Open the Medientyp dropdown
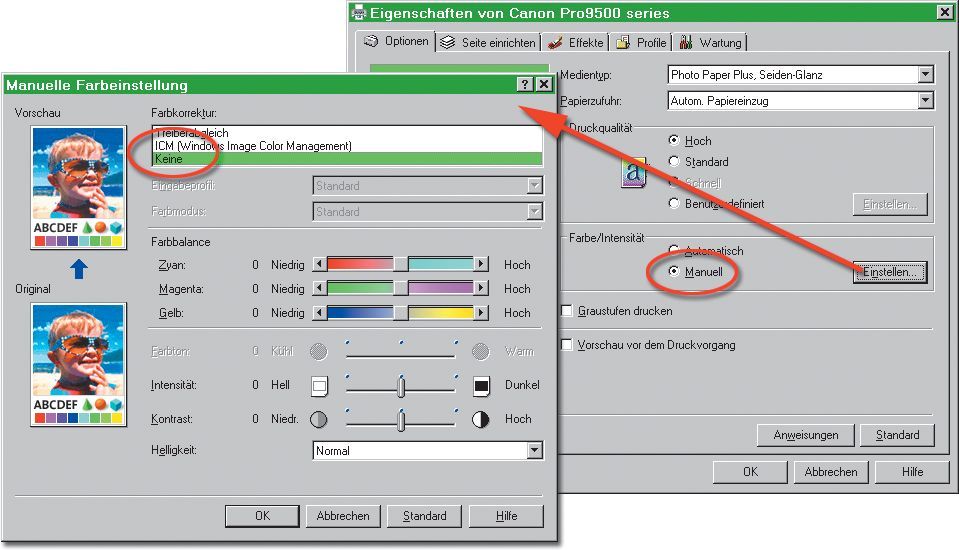This screenshot has width=959, height=550. pos(925,75)
